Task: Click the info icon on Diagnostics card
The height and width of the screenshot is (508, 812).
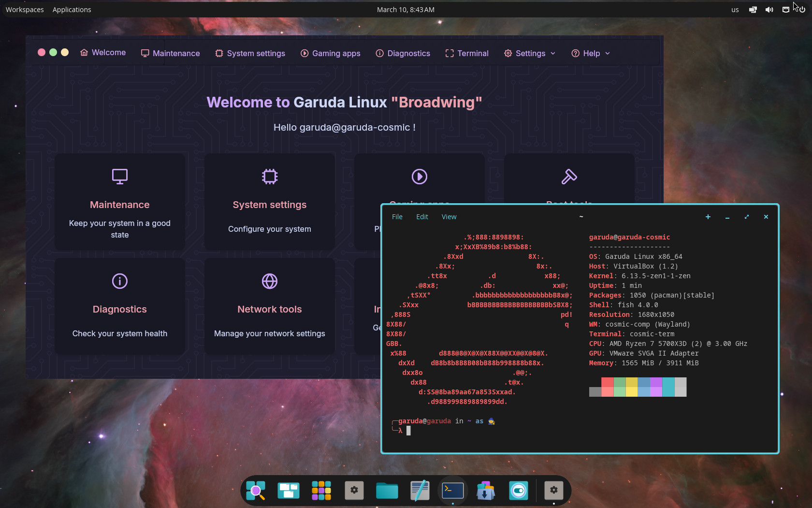Action: [x=120, y=281]
